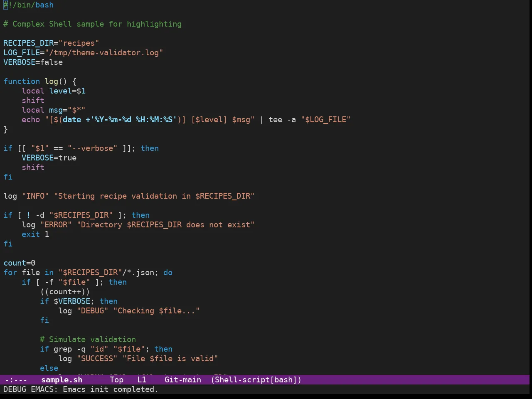The image size is (532, 399).
Task: Click the ((count++)) expression
Action: [x=65, y=292]
